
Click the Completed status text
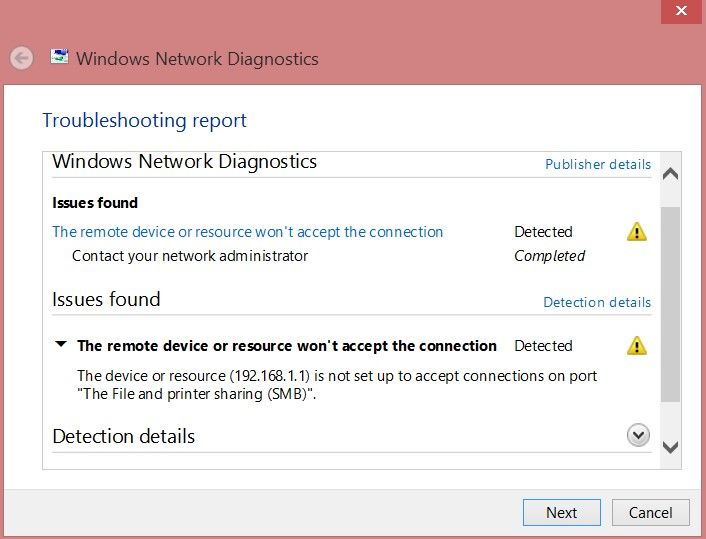tap(549, 256)
